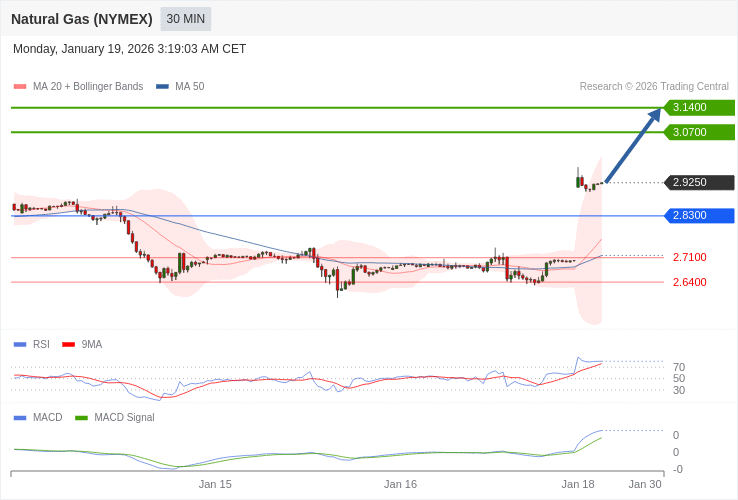
Task: Click the 9MA legend swatch
Action: [69, 344]
